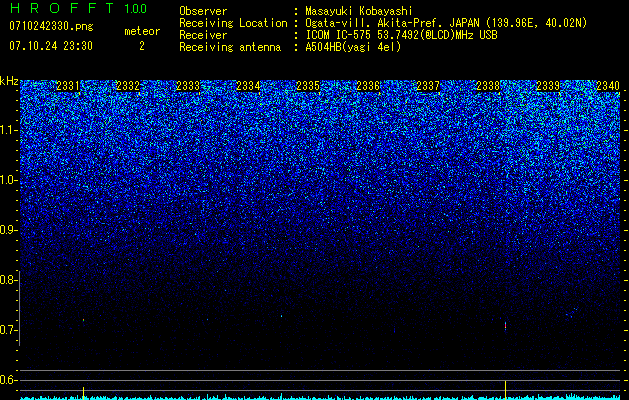629x400 pixels.
Task: Click the 2334 time marker
Action: pyautogui.click(x=248, y=86)
